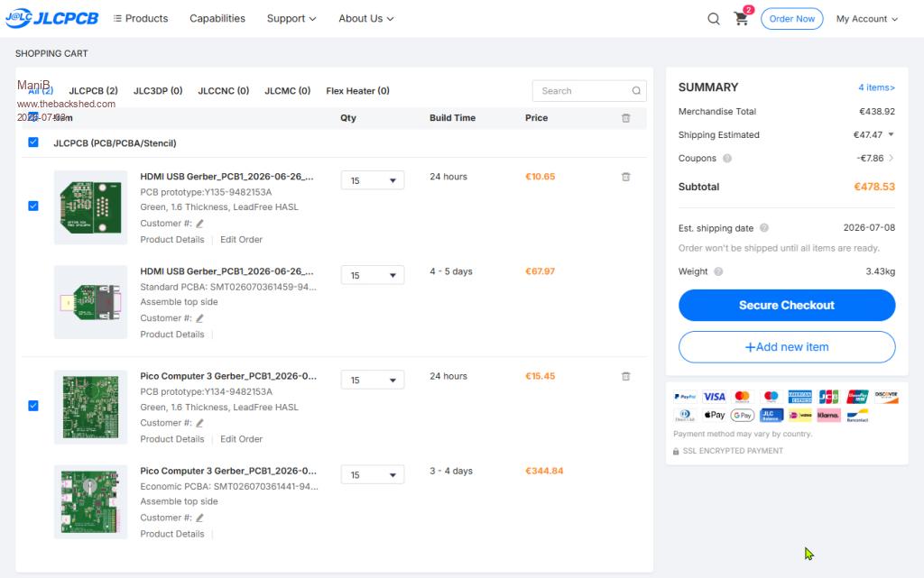Viewport: 924px width, 578px height.
Task: Click the Mastercard payment icon
Action: [743, 397]
